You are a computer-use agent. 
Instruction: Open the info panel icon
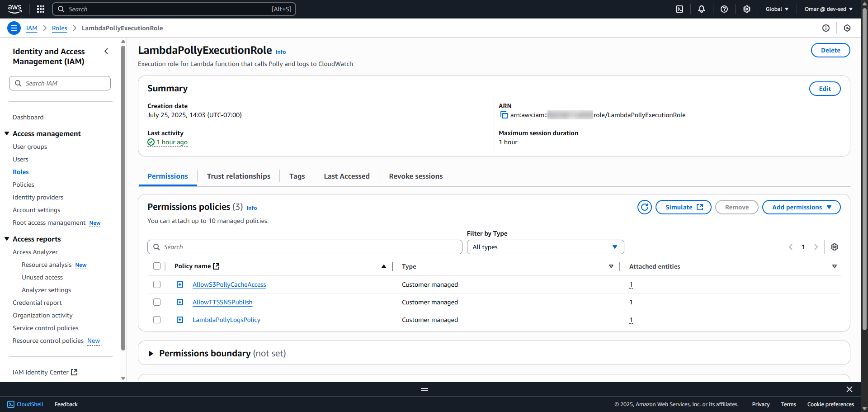tap(826, 28)
